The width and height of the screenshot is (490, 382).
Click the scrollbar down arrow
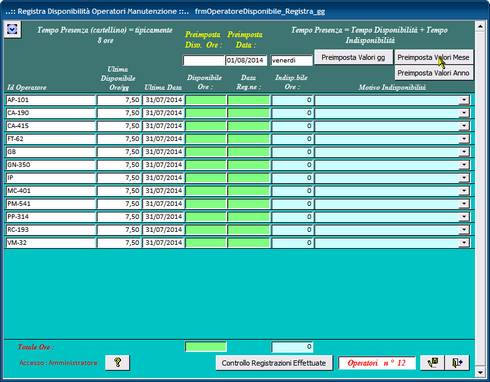pos(480,372)
